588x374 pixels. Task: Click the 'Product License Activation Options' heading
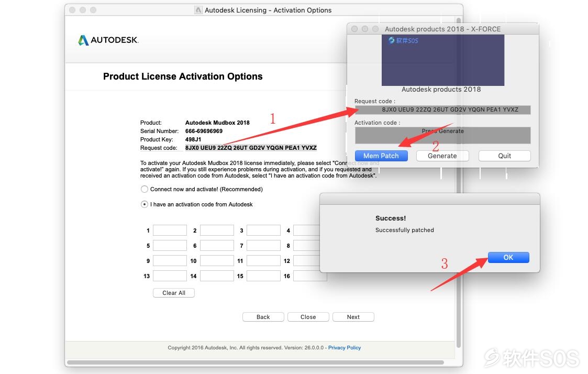click(x=183, y=76)
